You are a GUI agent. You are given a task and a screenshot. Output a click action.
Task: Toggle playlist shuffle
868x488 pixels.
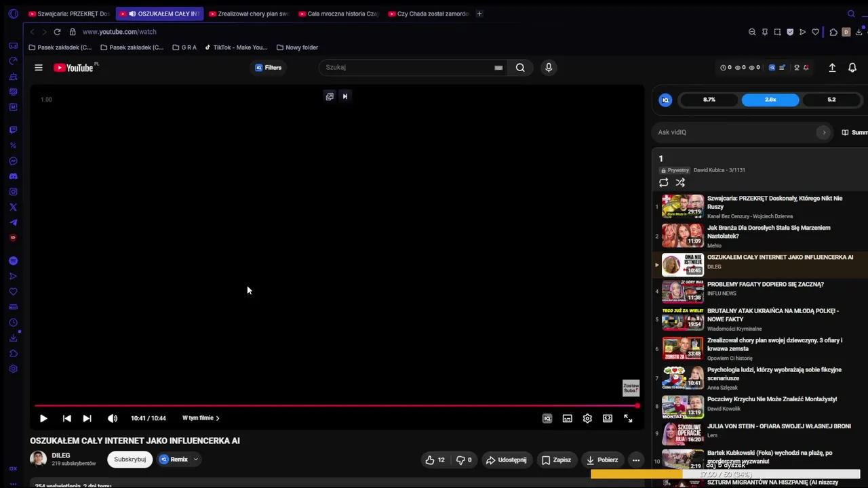point(680,182)
